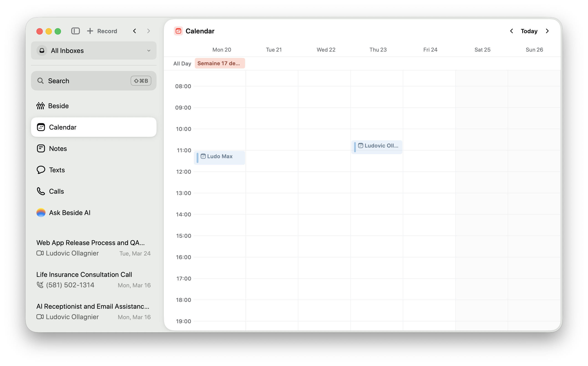Open the Semaine 17 all-day event

coord(220,63)
